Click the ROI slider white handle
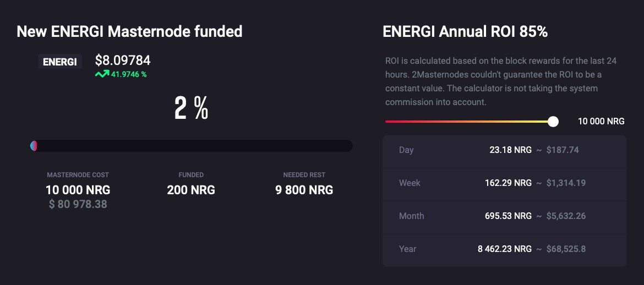The image size is (644, 285). click(x=553, y=122)
